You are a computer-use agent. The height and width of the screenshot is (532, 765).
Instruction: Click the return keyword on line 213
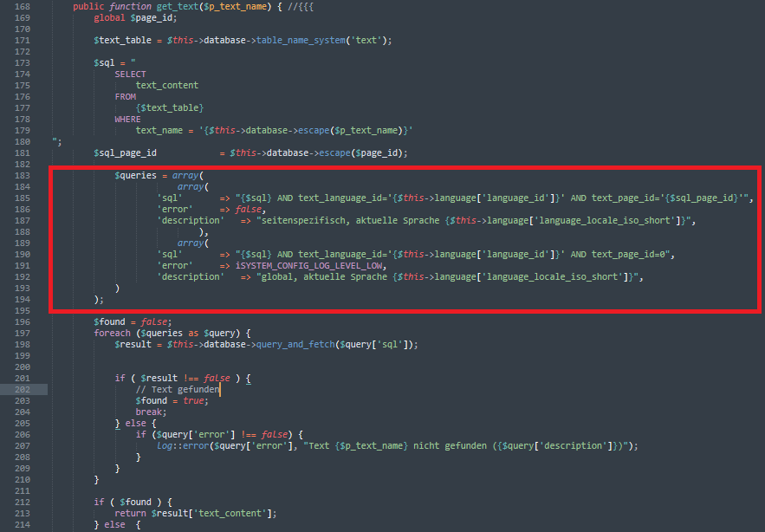(130, 513)
